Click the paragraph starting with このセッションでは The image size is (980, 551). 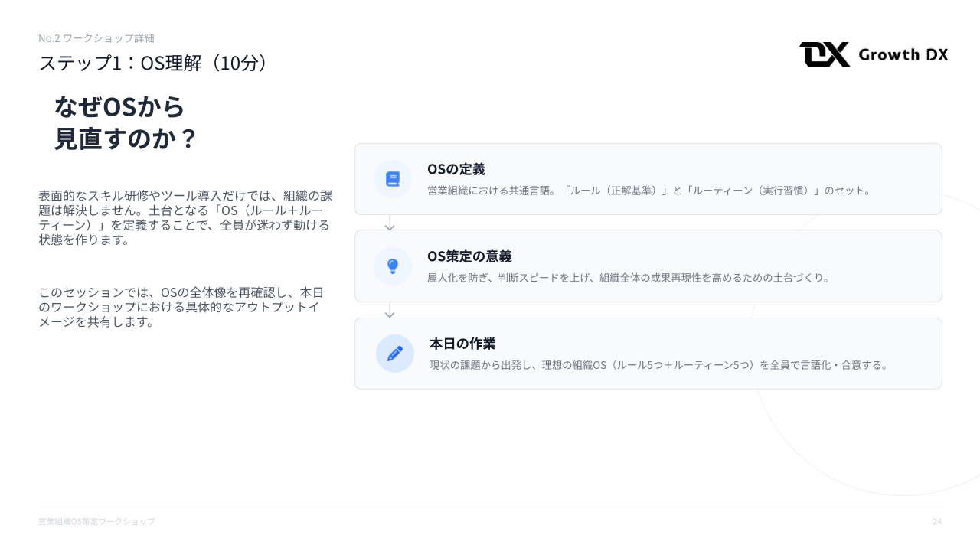(x=181, y=307)
